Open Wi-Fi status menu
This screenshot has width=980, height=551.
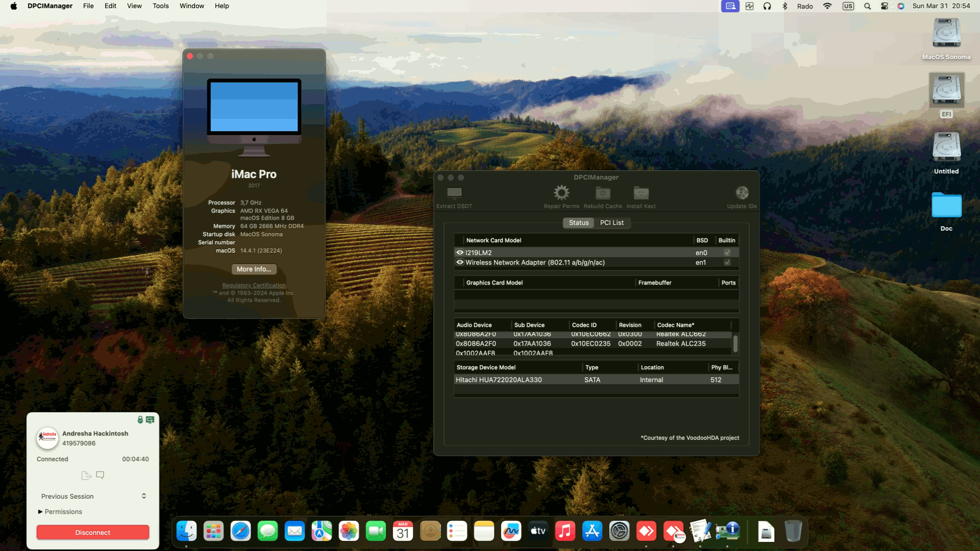click(x=827, y=6)
